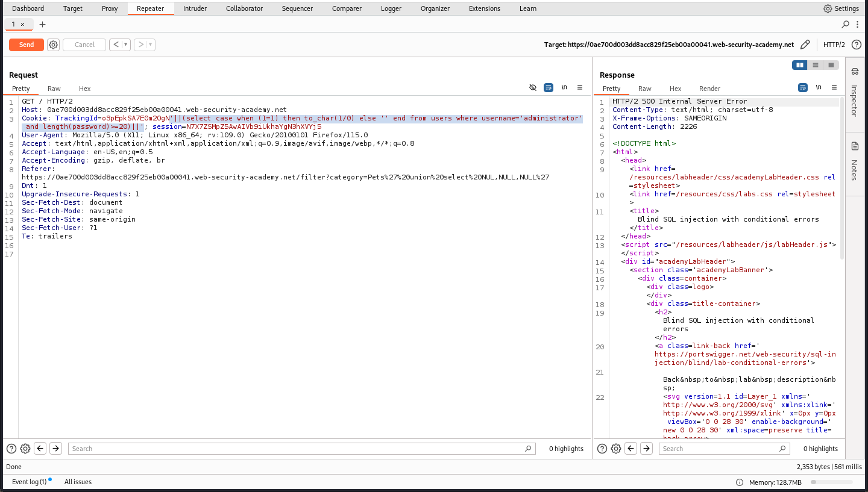Switch to the Sequencer tab

point(298,8)
